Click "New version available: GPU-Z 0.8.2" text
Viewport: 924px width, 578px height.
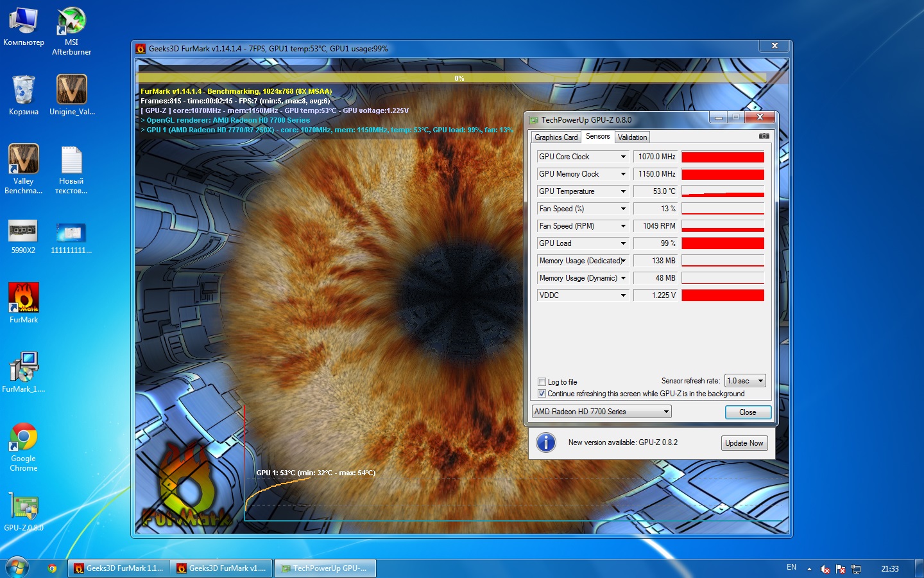[x=622, y=442]
